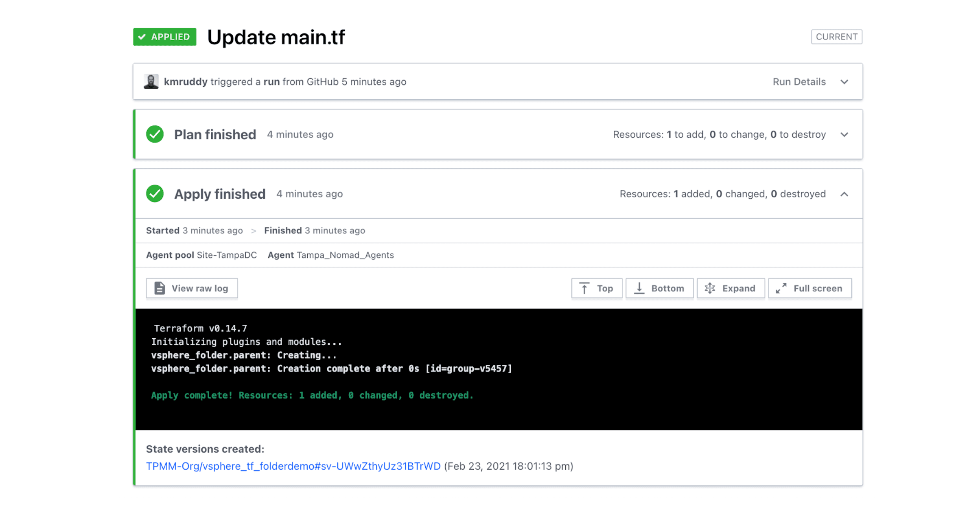The image size is (980, 517).
Task: Click the down-arrow icon on the Bottom button
Action: tap(639, 288)
